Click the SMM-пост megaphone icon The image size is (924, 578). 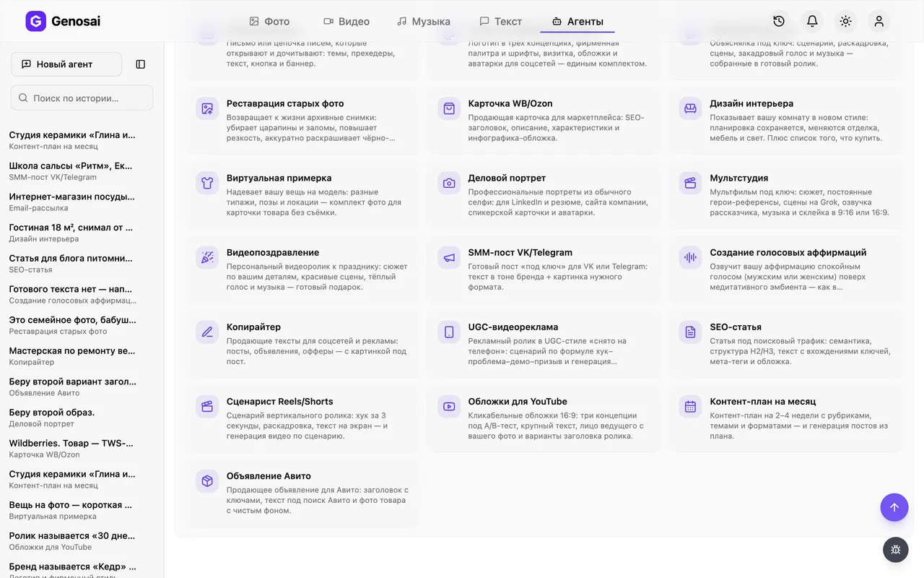tap(449, 257)
